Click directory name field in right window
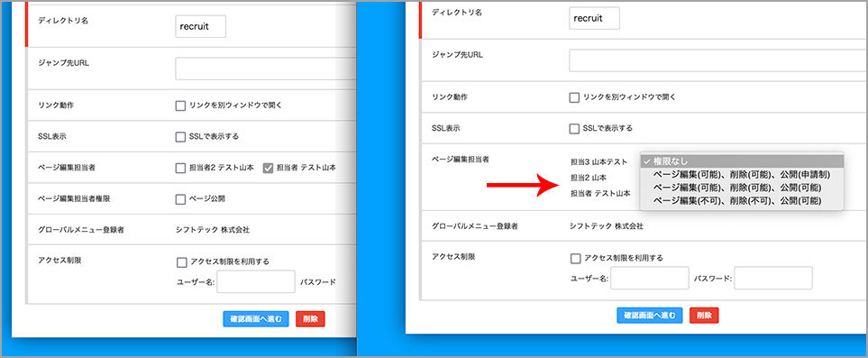The height and width of the screenshot is (358, 868). (594, 18)
